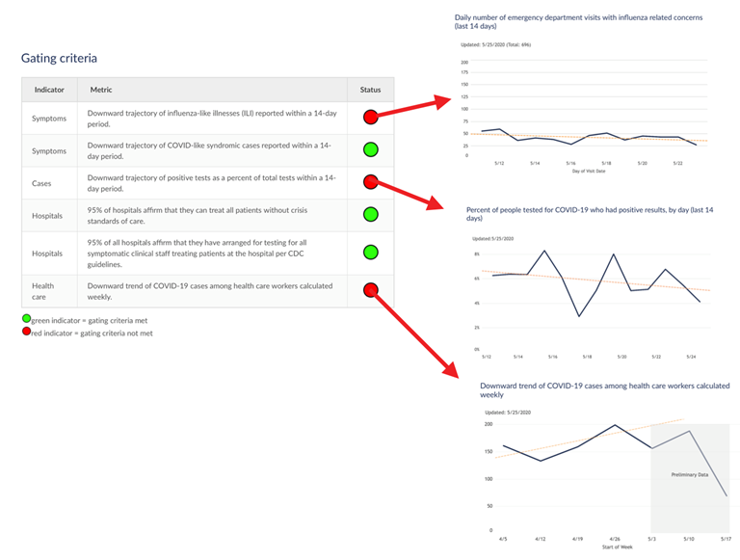The image size is (740, 560).
Task: Click the Preliminary Data shaded chart region
Action: (x=689, y=474)
